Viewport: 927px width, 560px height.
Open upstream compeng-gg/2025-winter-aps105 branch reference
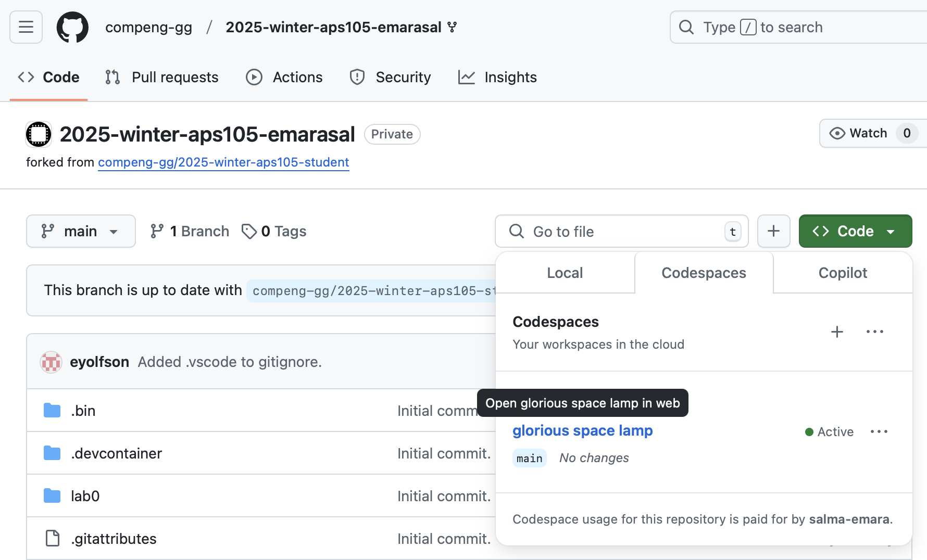point(372,290)
